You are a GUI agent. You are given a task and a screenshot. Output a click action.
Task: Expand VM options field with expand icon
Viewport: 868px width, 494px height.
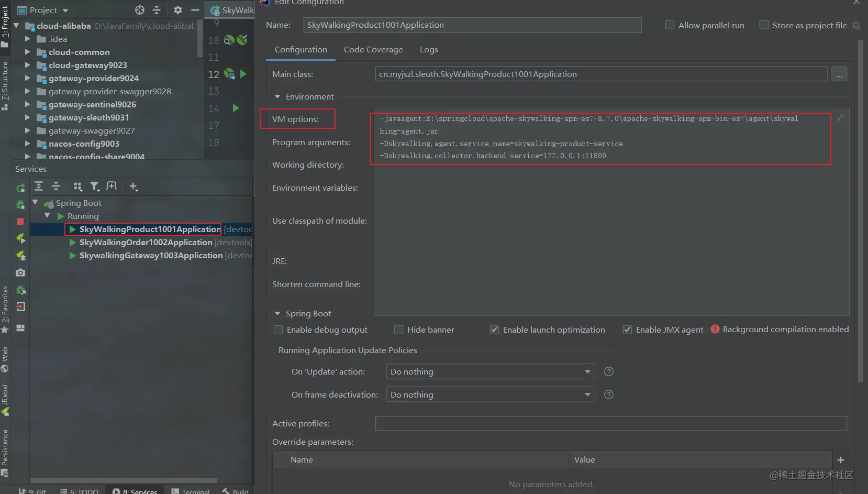(840, 118)
